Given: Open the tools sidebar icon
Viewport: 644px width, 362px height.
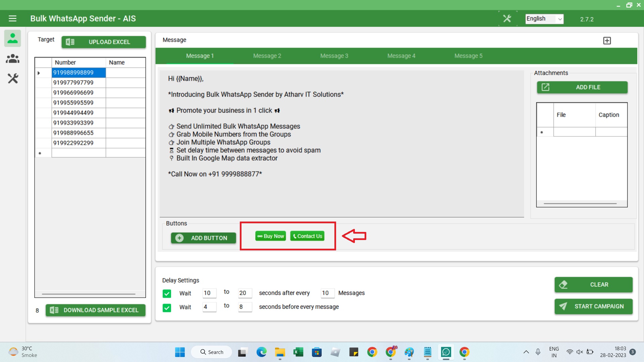Looking at the screenshot, I should coord(13,78).
